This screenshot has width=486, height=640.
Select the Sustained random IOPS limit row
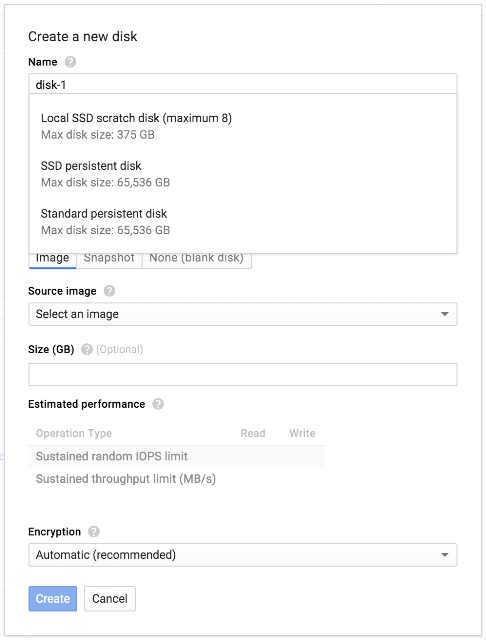(177, 456)
